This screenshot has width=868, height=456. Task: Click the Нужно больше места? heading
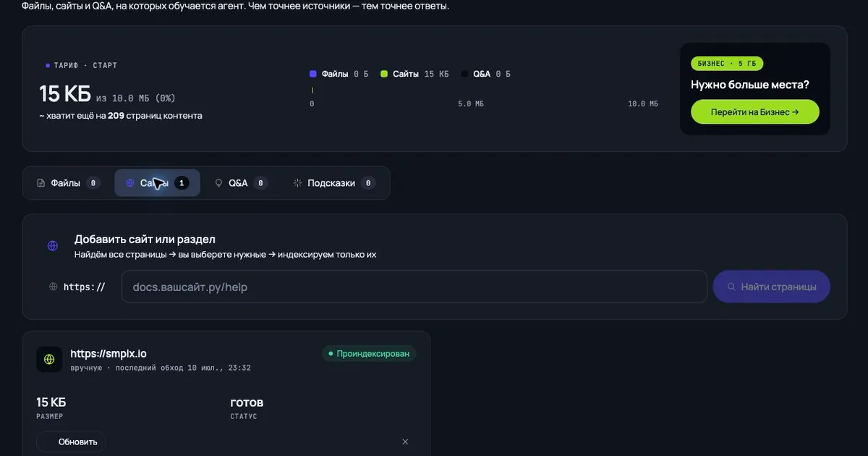tap(750, 85)
